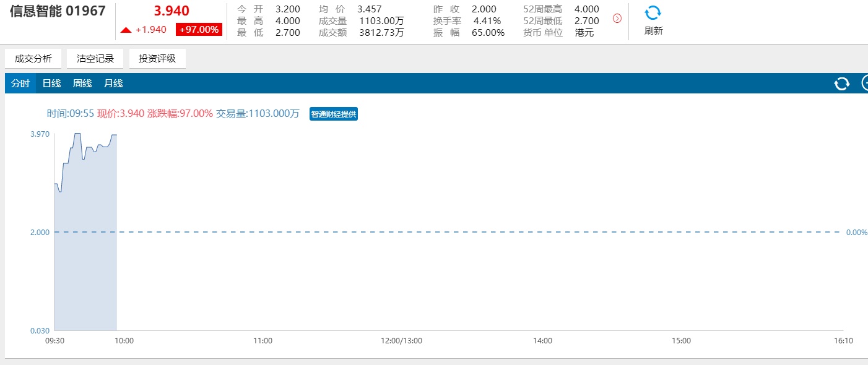Click the 15:00 time axis label
This screenshot has width=868, height=365.
(x=681, y=340)
